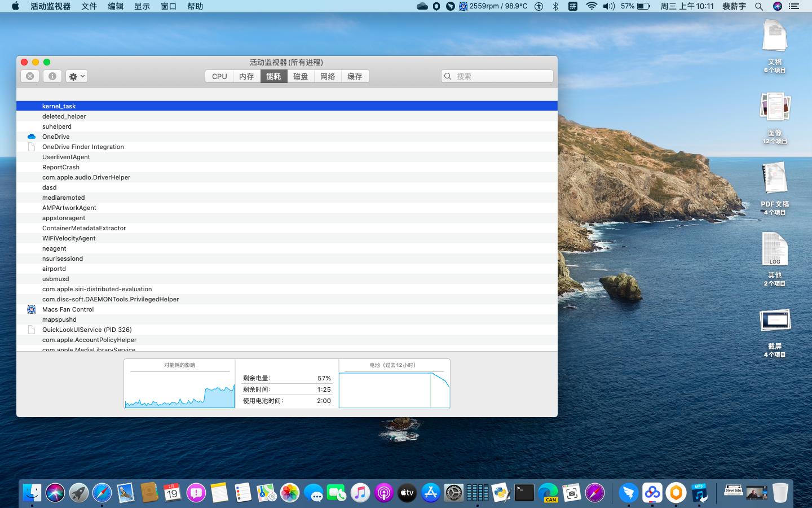Viewport: 812px width, 508px height.
Task: Click the Macs Fan Control app icon
Action: (x=31, y=309)
